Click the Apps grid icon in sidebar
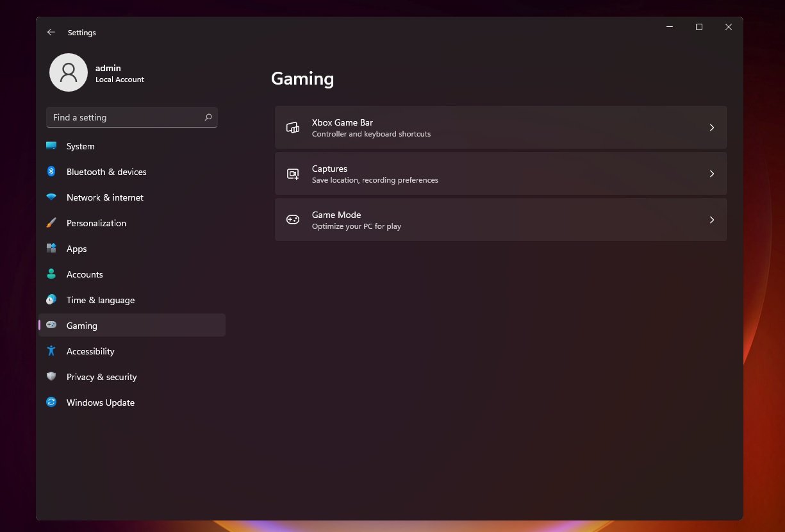Screen dimensions: 785x532 coord(51,249)
